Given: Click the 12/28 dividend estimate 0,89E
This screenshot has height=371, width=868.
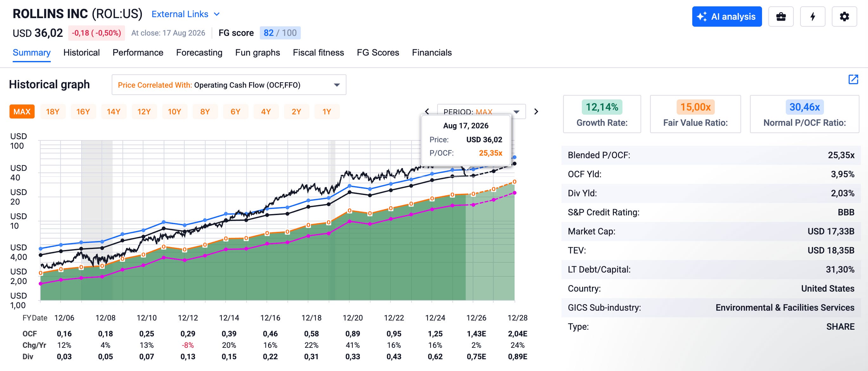Looking at the screenshot, I should pyautogui.click(x=517, y=356).
